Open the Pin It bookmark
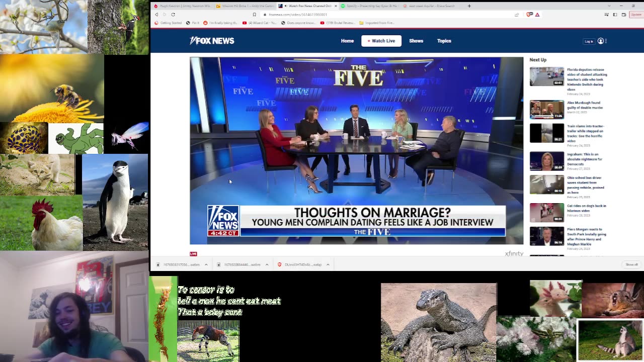The width and height of the screenshot is (644, 362). [x=193, y=23]
